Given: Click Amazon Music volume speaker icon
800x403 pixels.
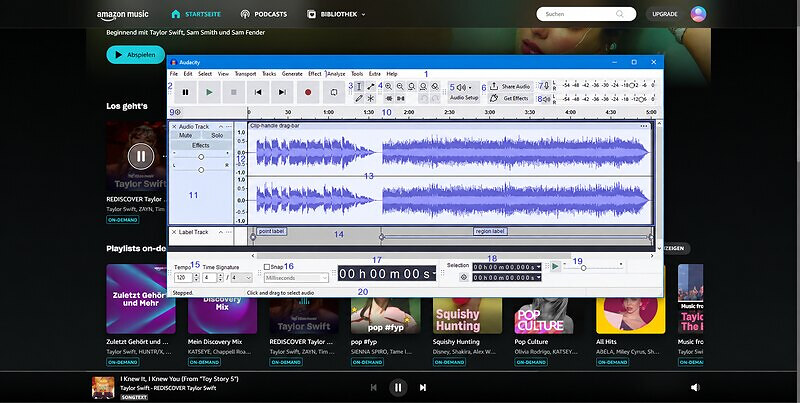Looking at the screenshot, I should (695, 388).
